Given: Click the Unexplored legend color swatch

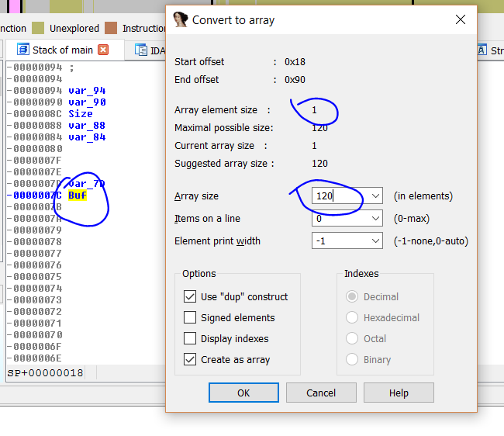Looking at the screenshot, I should (38, 28).
